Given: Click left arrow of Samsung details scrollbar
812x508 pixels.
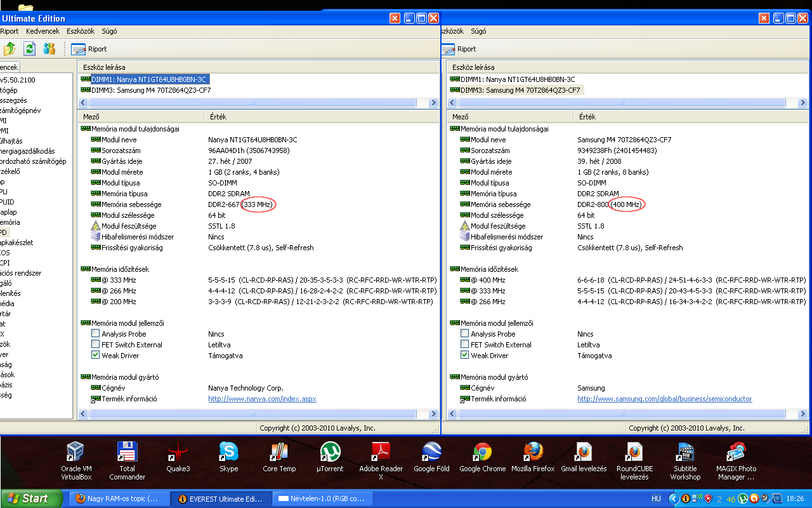Looking at the screenshot, I should pos(452,414).
